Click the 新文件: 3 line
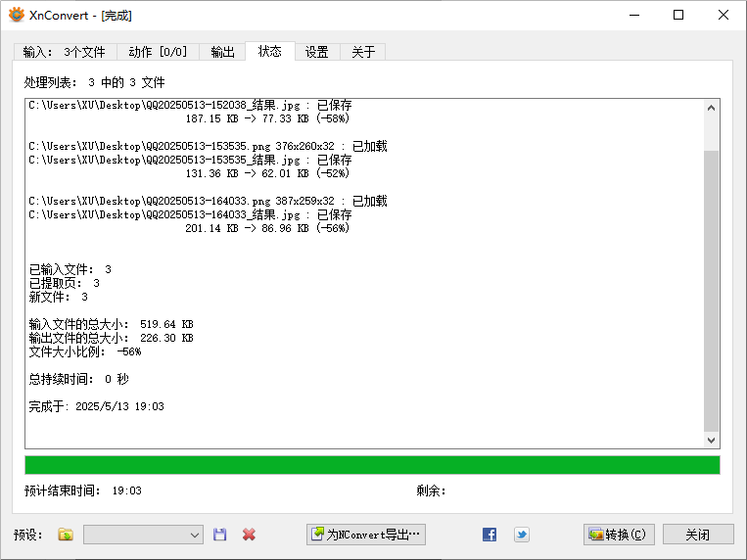 coord(59,297)
